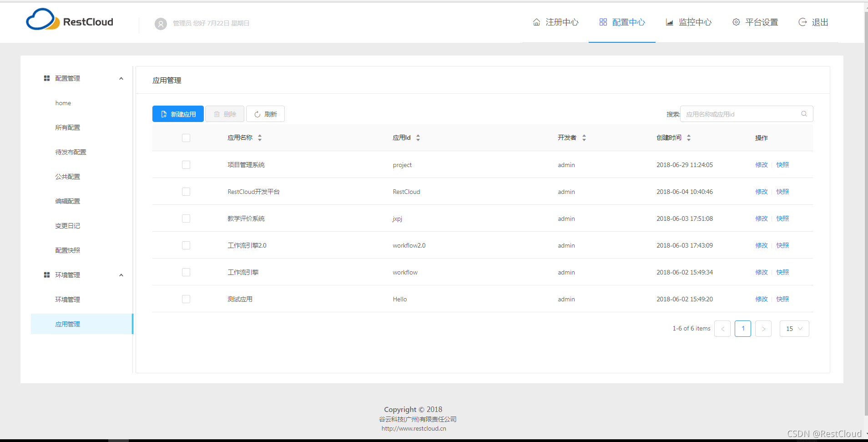Sort by 应用Id column arrows

(x=418, y=137)
